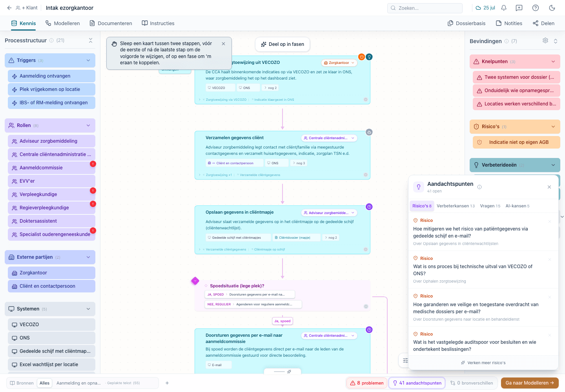The width and height of the screenshot is (565, 392).
Task: Click Deel op in fasen button
Action: click(282, 44)
